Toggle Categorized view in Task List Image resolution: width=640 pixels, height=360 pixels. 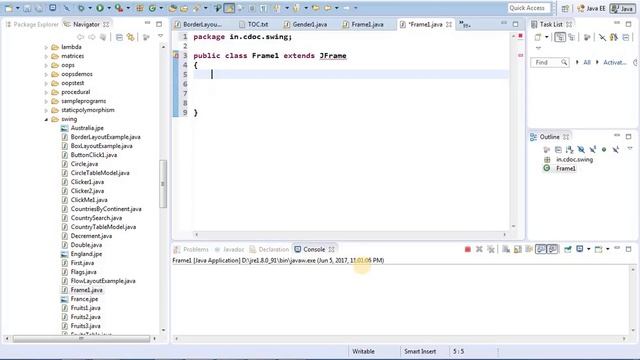560,38
